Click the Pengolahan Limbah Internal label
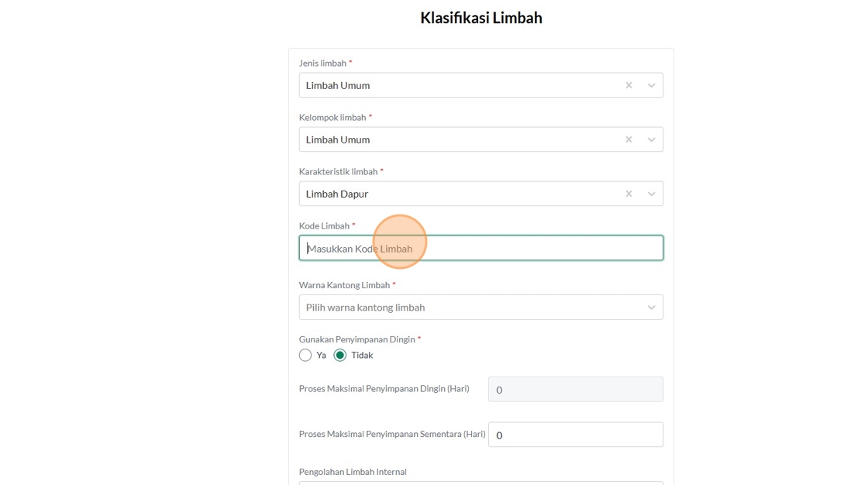This screenshot has width=868, height=485. [x=353, y=472]
